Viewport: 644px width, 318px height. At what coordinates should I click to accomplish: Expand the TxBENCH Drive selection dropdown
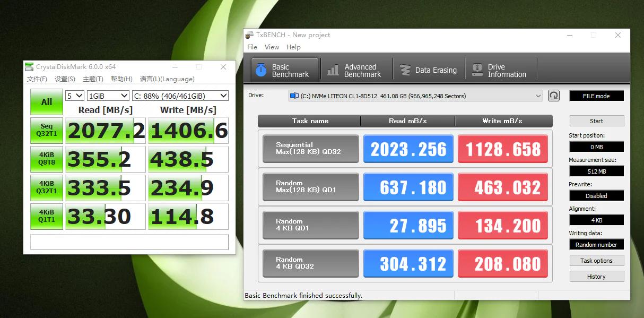point(415,96)
